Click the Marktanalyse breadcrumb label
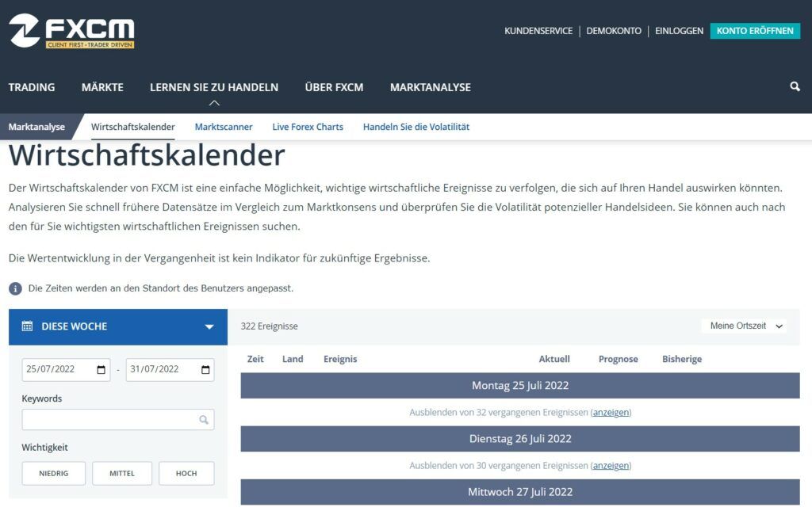The width and height of the screenshot is (812, 511). (36, 127)
